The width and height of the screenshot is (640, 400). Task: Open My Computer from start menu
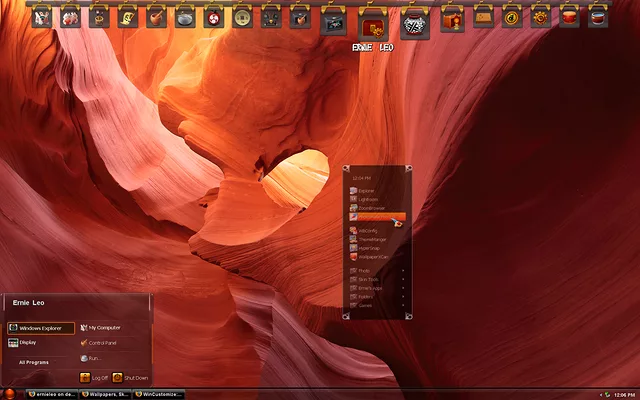pyautogui.click(x=104, y=327)
